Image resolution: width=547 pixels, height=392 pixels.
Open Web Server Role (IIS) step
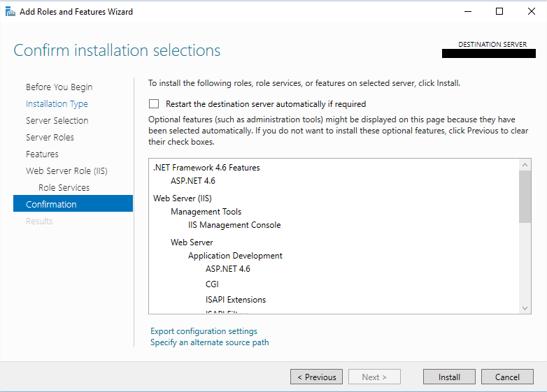[66, 171]
